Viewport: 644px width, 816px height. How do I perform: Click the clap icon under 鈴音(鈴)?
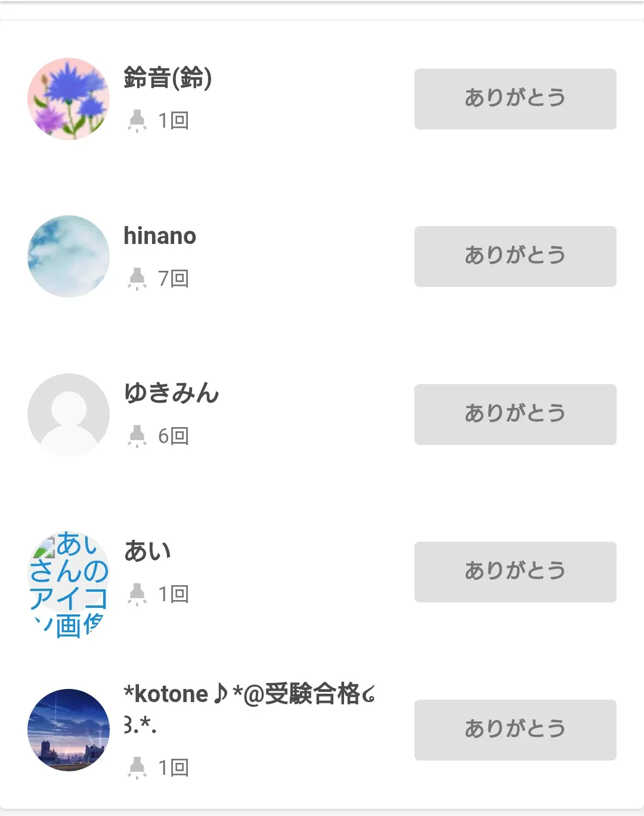137,120
